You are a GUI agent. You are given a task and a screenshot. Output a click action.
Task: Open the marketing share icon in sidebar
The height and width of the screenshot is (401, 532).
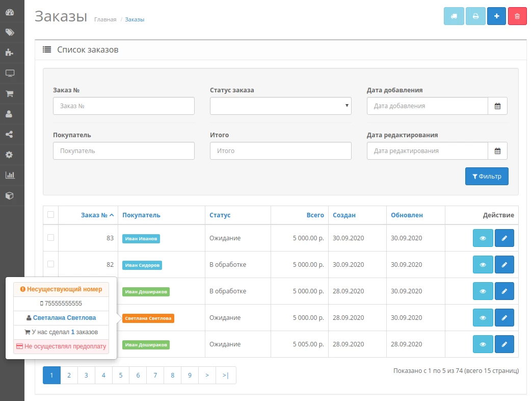pos(10,135)
